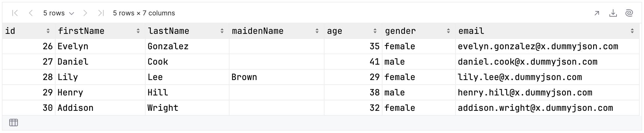644x133 pixels.
Task: Select the Brown maidenName cell
Action: [277, 77]
